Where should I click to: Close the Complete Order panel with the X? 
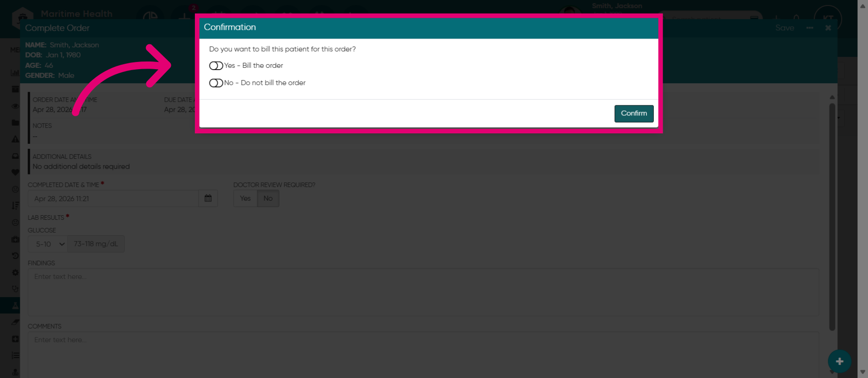point(828,28)
